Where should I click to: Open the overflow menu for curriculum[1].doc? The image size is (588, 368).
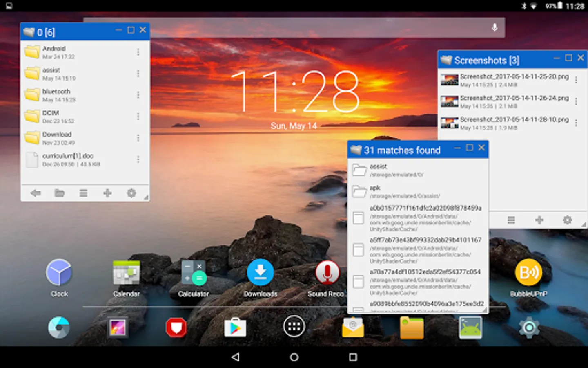[x=138, y=159]
